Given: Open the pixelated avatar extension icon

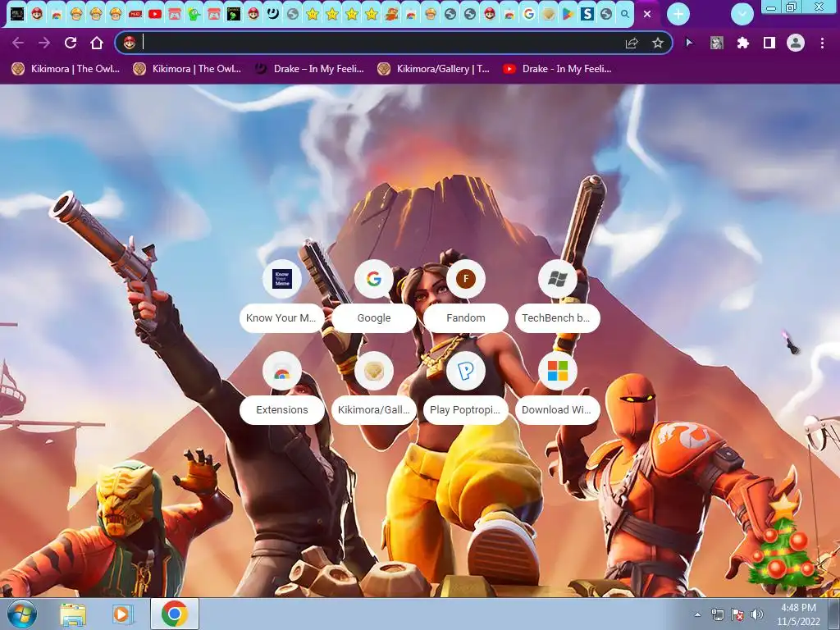Looking at the screenshot, I should (x=716, y=43).
